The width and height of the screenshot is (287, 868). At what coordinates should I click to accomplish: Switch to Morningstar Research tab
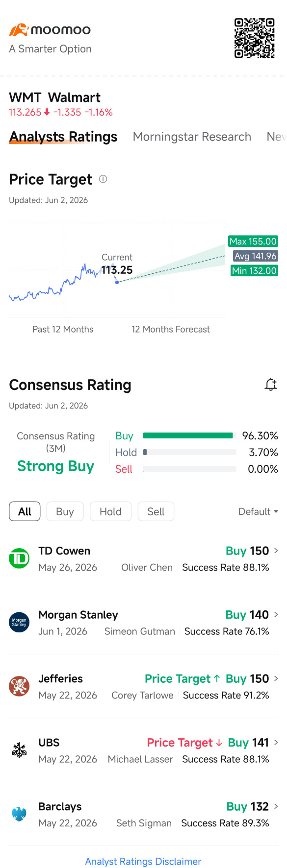point(192,137)
